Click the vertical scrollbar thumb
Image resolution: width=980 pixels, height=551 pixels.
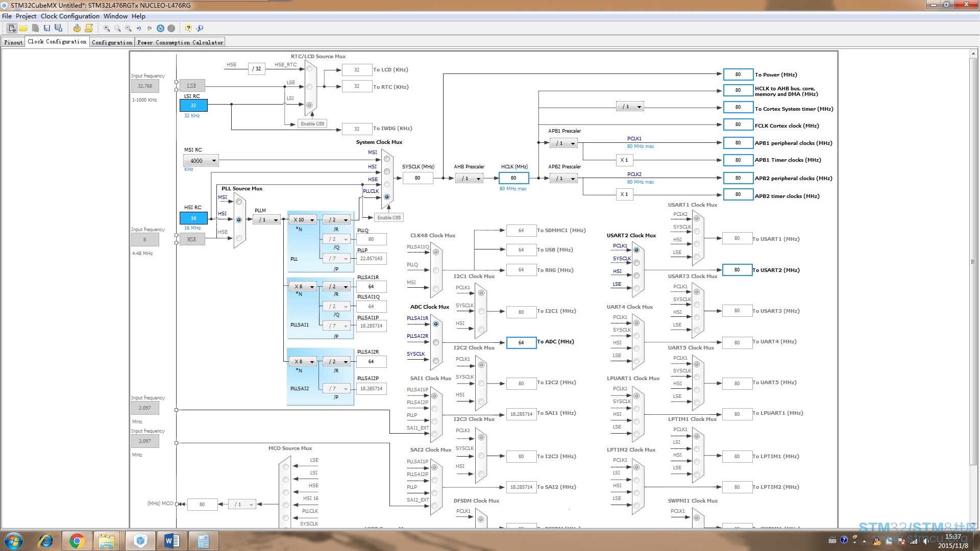973,261
